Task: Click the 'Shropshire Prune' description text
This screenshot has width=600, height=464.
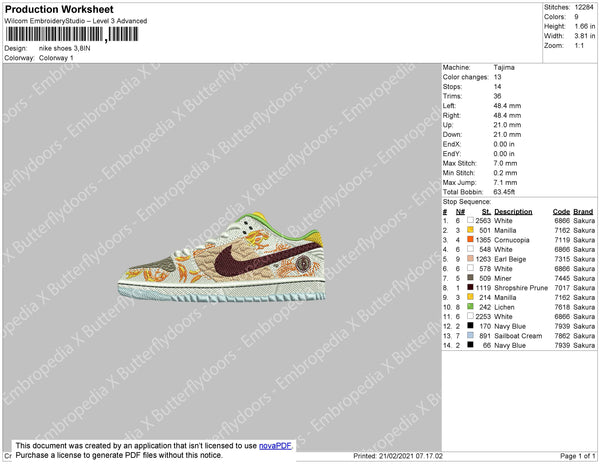Action: point(521,288)
